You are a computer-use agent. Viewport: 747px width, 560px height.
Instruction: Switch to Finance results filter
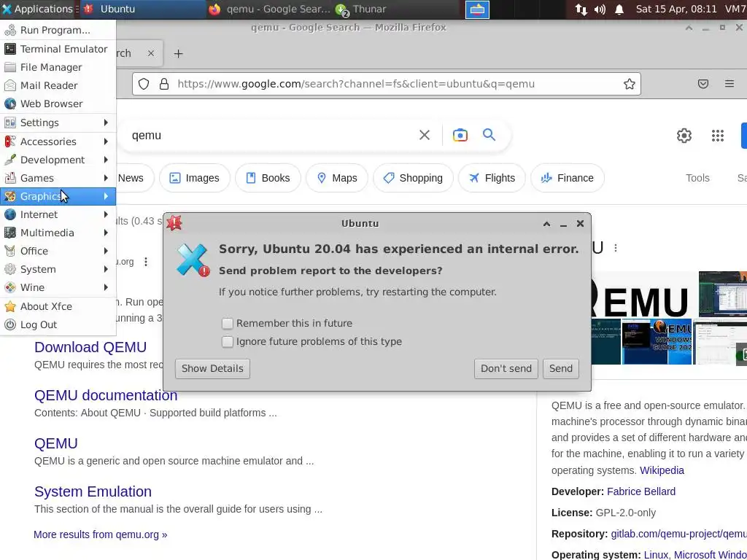pos(568,178)
